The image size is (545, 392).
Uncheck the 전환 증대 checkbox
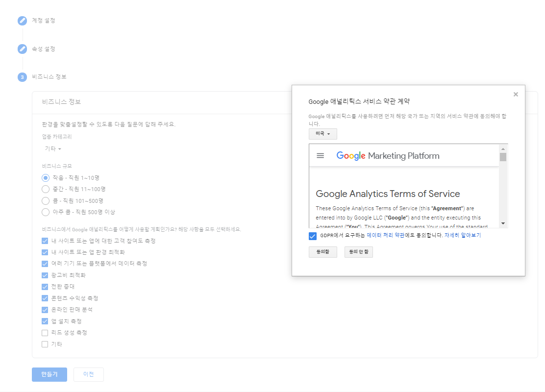point(45,287)
